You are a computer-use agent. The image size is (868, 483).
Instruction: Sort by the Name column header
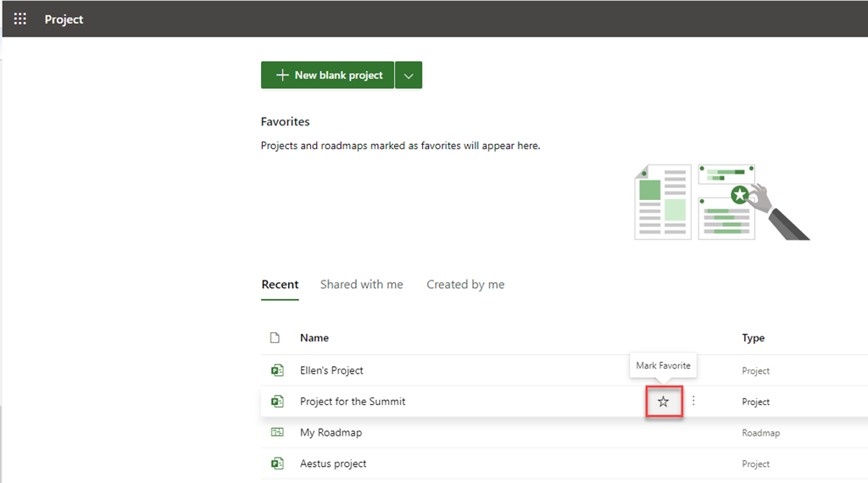(x=314, y=338)
